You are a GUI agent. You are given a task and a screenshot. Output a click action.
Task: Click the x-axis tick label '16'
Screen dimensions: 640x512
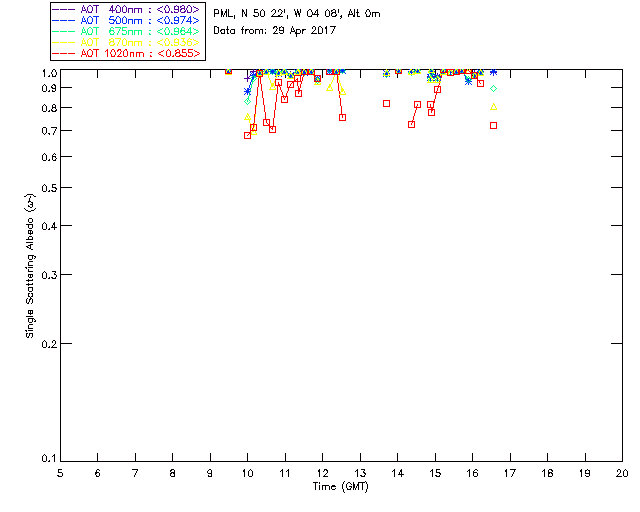472,473
